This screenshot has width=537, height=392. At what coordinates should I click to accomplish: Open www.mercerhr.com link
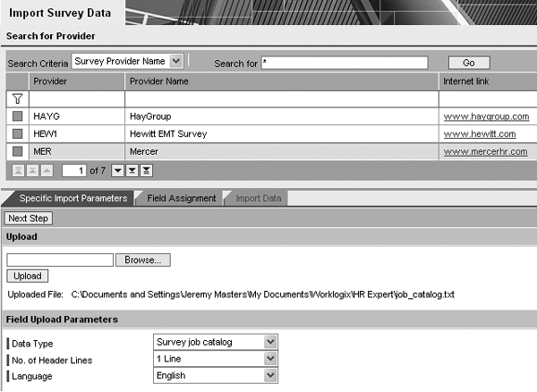pos(485,151)
